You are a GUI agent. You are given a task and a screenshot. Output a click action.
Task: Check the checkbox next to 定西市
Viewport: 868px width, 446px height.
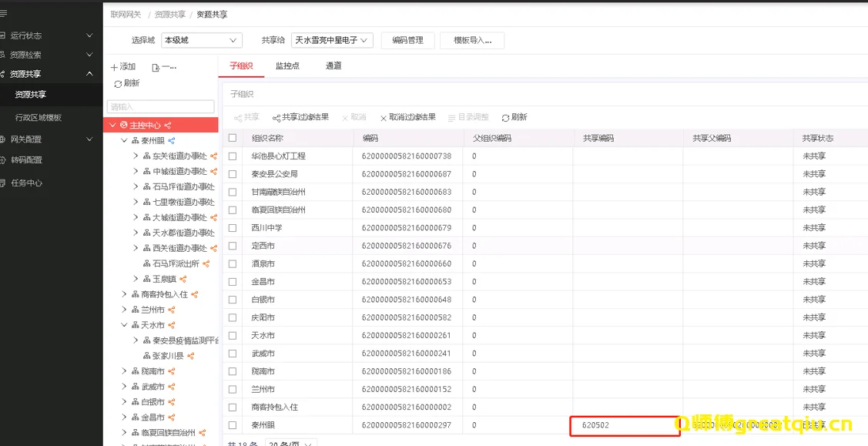(x=232, y=244)
